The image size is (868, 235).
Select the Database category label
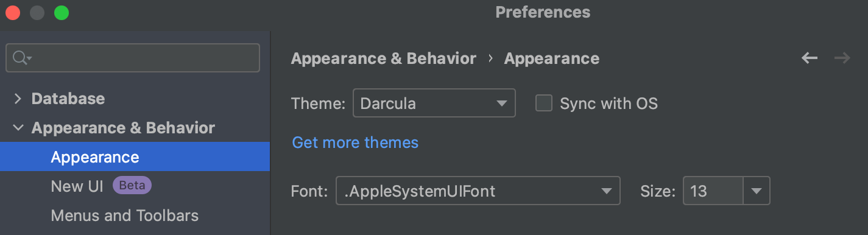tap(68, 99)
